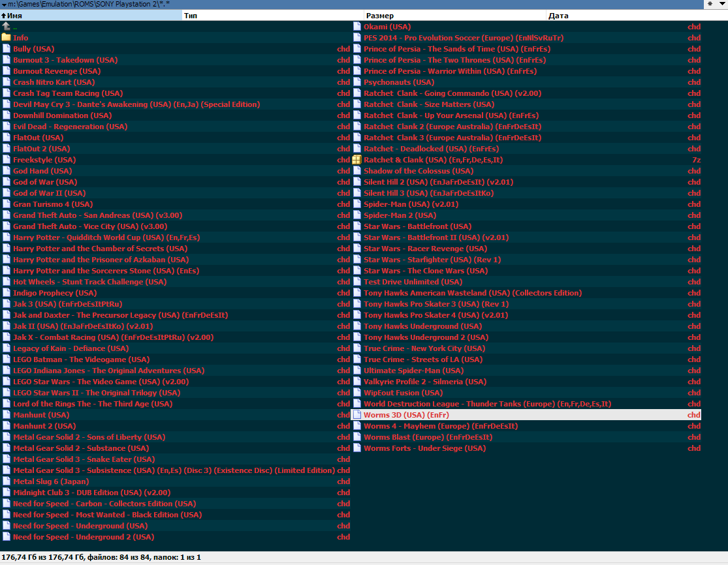Open the history dropdown arrow at path bar right end
This screenshot has width=728, height=565.
point(722,4)
